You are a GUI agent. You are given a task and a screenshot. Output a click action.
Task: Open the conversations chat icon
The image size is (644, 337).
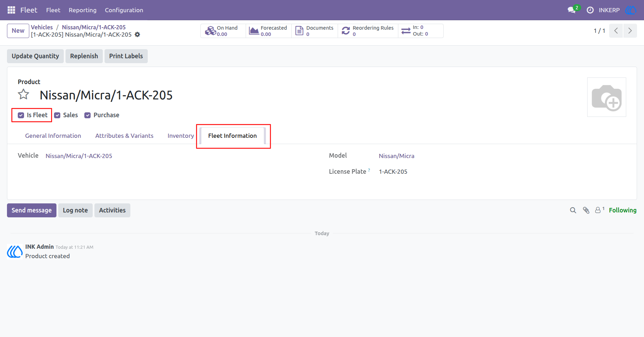click(x=572, y=10)
